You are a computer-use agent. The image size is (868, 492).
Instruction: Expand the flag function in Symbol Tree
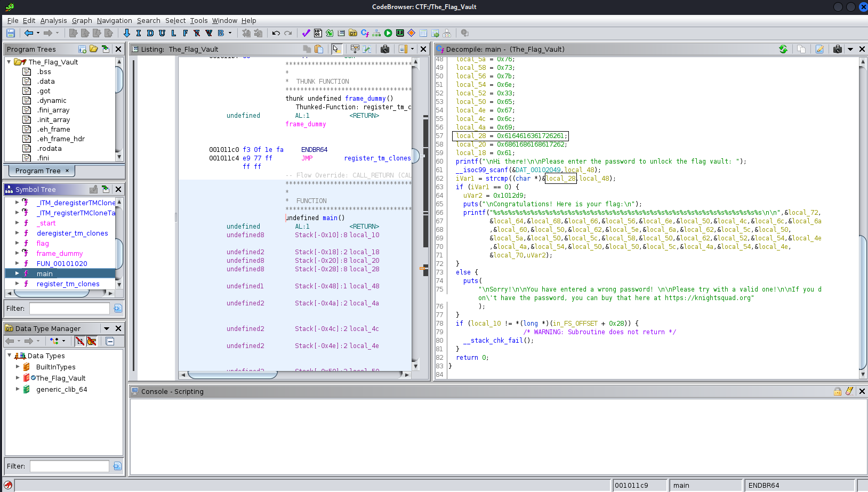click(17, 243)
